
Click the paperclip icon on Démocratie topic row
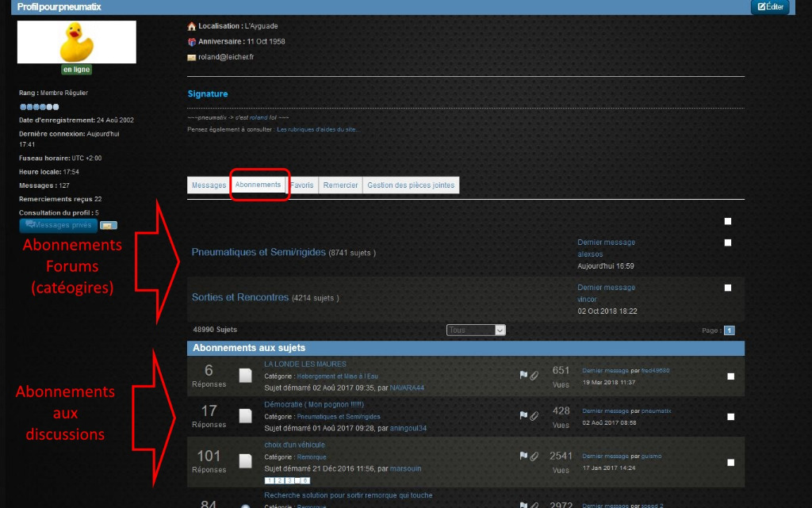point(534,415)
